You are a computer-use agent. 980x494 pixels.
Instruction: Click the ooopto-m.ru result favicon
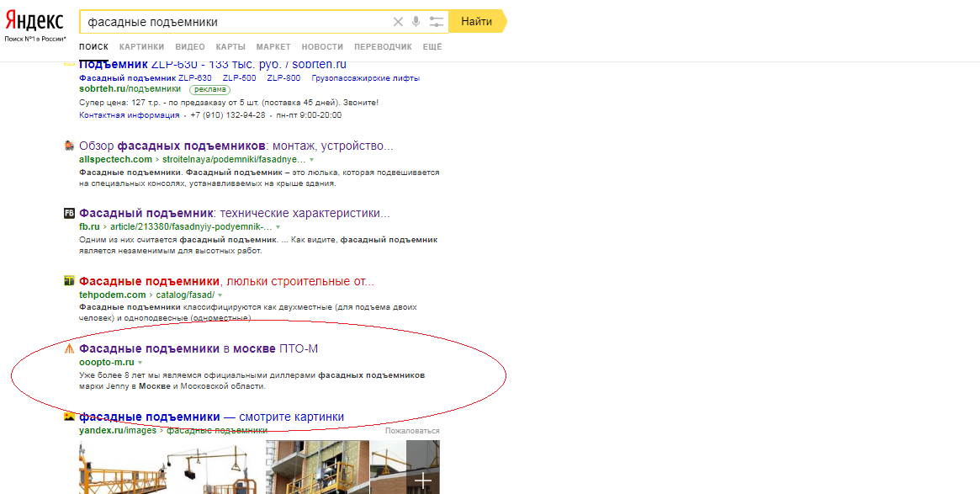coord(69,350)
